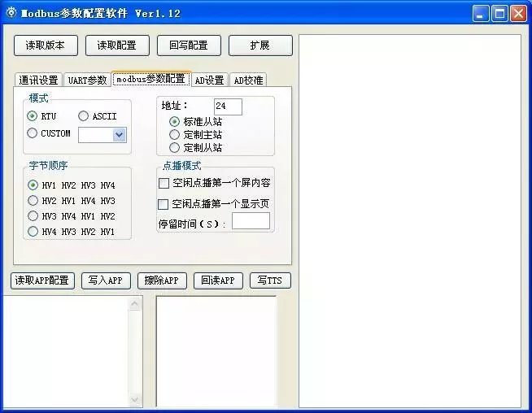Viewport: 532px width, 413px height.
Task: Select the 定制主站 radio option
Action: point(174,134)
